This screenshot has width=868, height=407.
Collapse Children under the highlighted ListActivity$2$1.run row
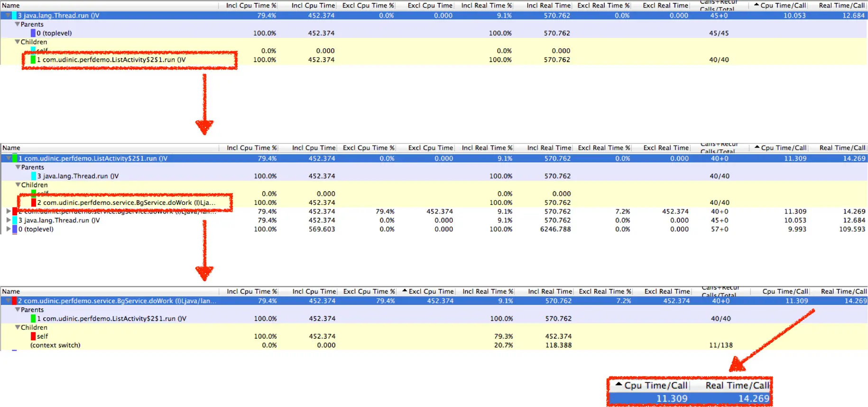point(18,185)
